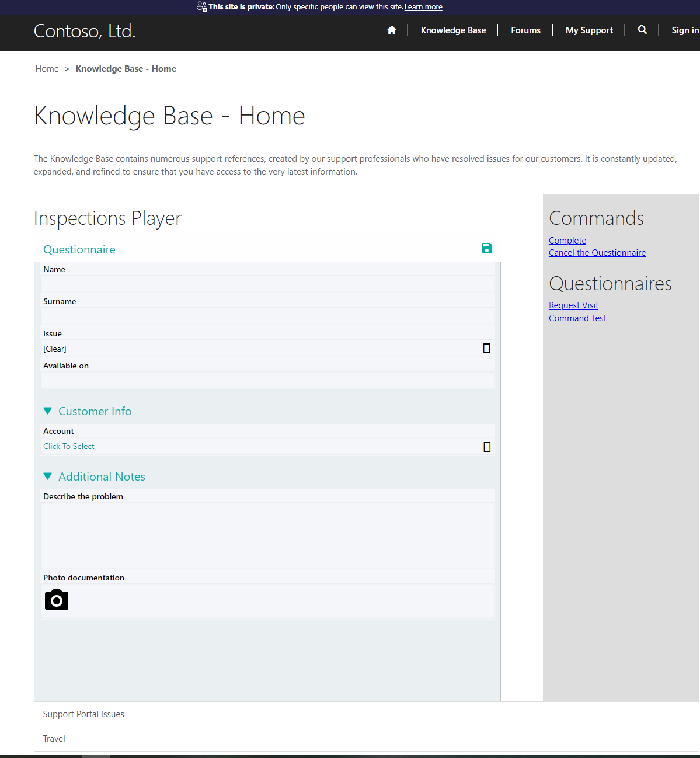The height and width of the screenshot is (758, 700).
Task: Open the Account field lookup icon
Action: [x=487, y=447]
